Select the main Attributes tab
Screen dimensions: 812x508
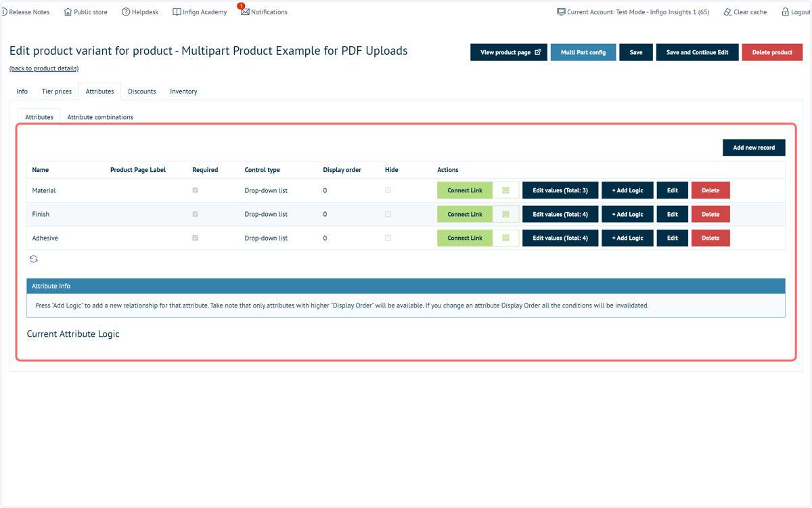pos(99,91)
